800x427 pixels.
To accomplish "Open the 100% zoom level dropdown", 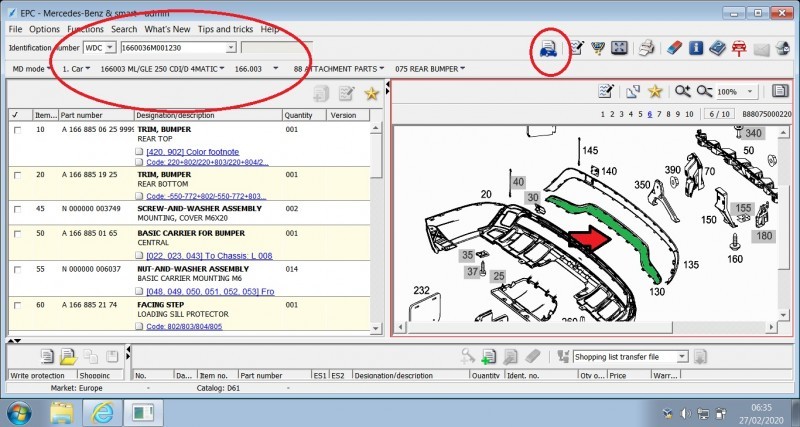I will (x=749, y=92).
